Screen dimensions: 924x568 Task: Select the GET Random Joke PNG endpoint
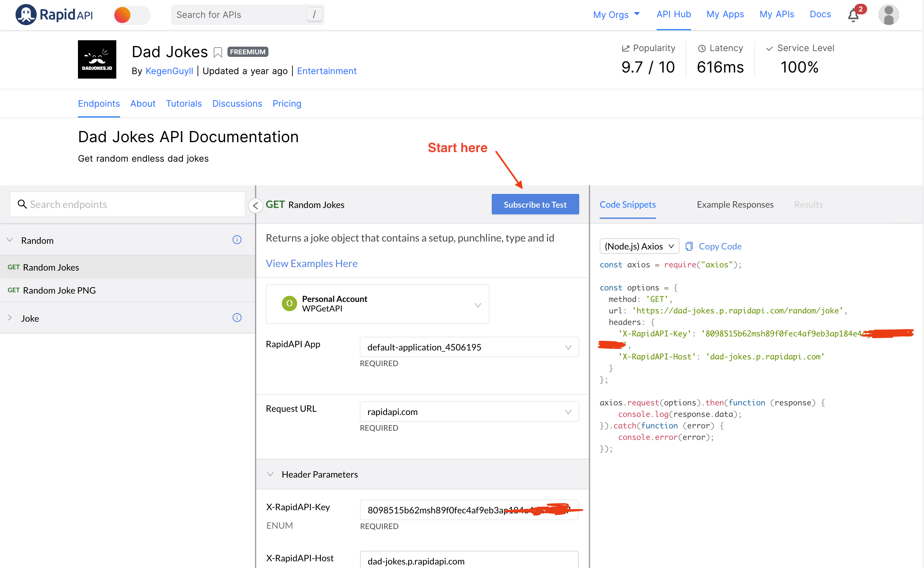click(127, 290)
